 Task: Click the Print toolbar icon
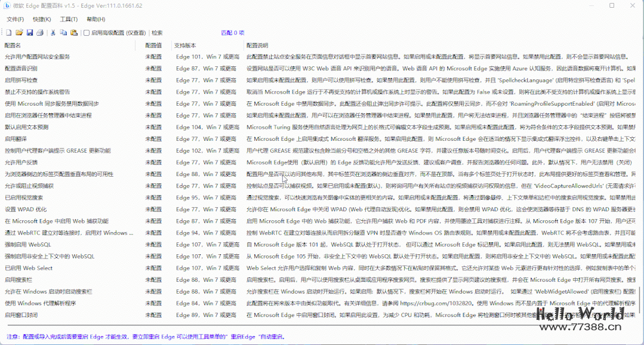click(x=39, y=33)
